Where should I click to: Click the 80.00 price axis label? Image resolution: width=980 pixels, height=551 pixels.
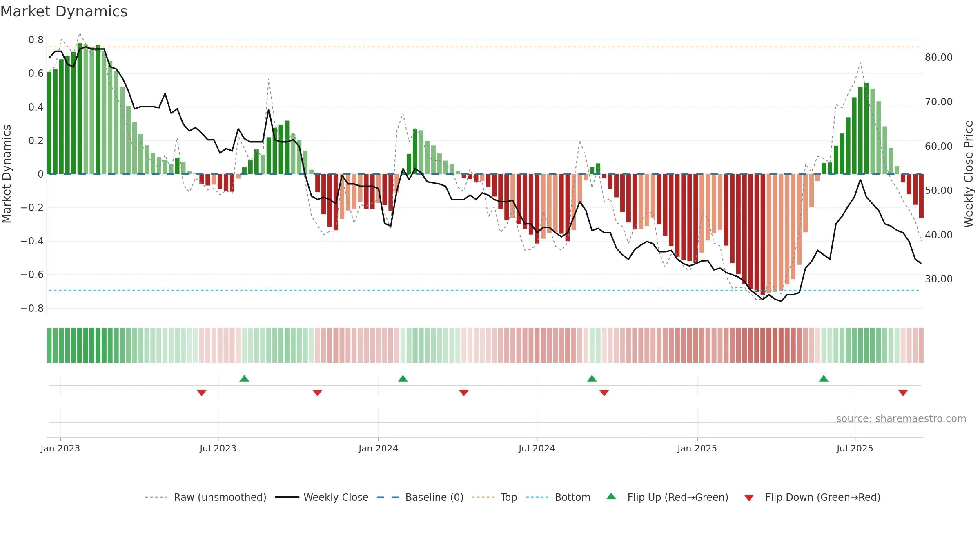coord(939,58)
